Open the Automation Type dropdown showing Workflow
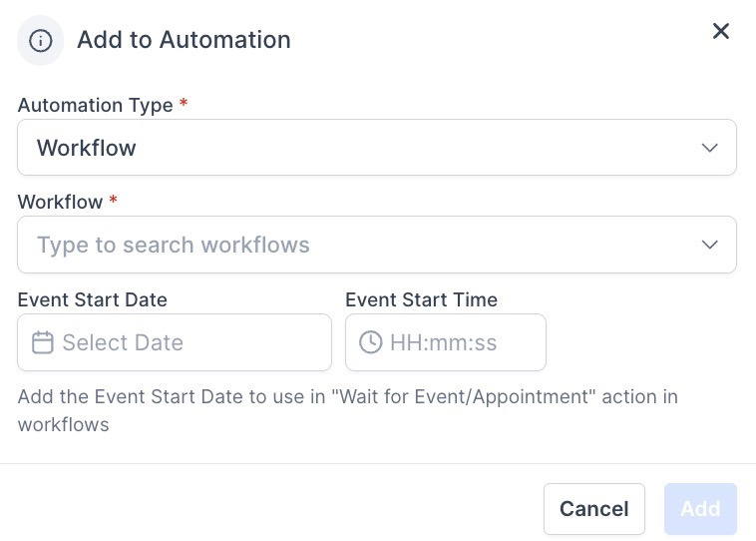Image resolution: width=756 pixels, height=541 pixels. pyautogui.click(x=359, y=148)
